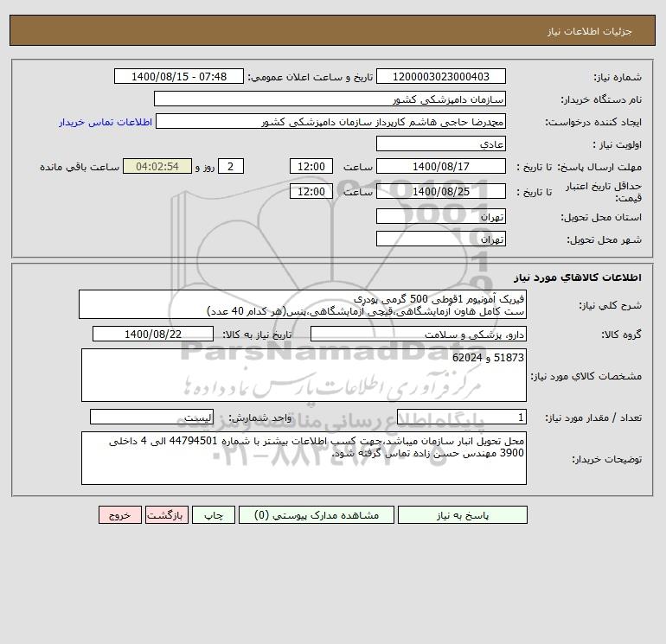Click label اولویت نیاز
This screenshot has width=666, height=644.
618,144
